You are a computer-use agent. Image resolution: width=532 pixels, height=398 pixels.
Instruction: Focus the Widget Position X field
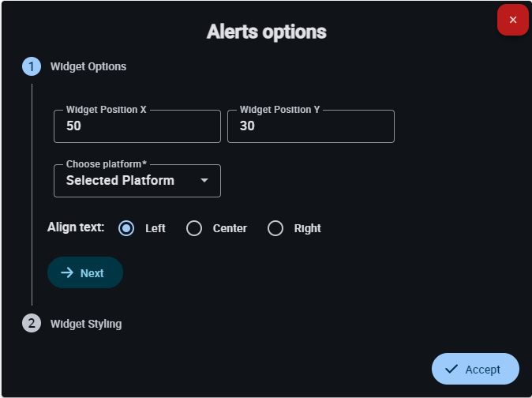click(x=137, y=126)
